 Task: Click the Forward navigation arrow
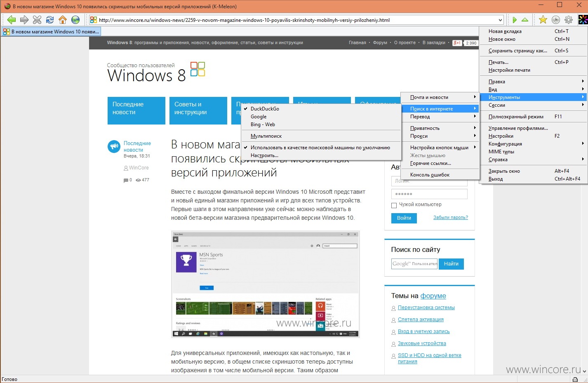tap(24, 20)
